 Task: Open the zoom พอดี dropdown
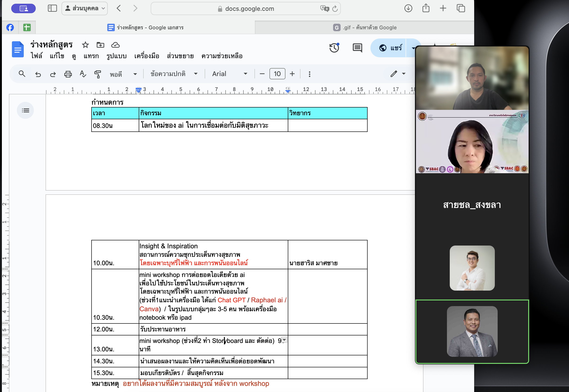123,74
